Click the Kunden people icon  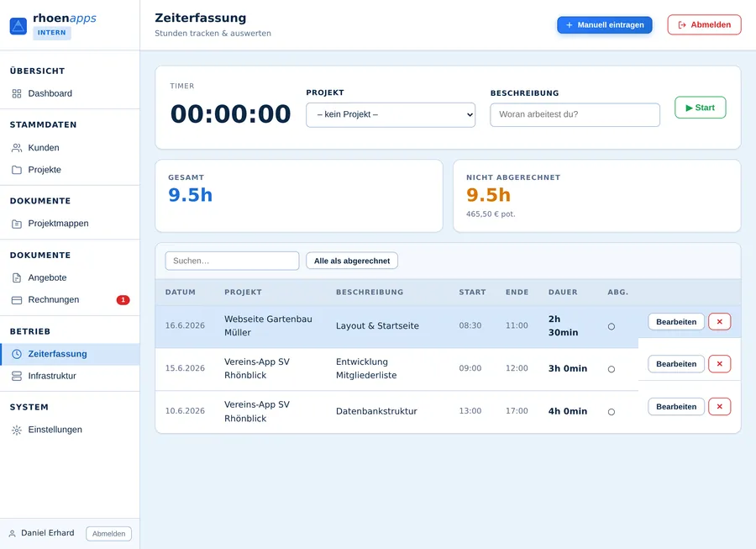click(17, 148)
